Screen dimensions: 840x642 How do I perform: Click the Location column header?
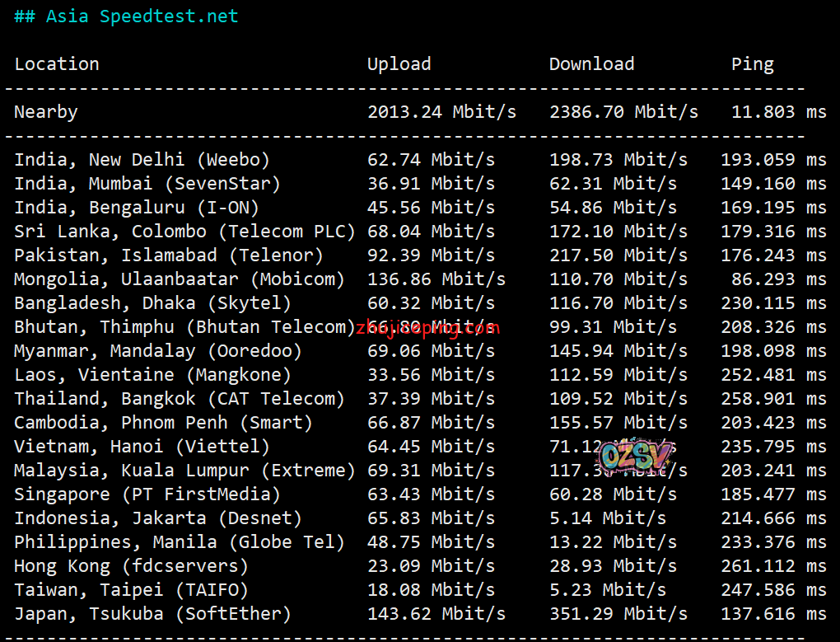coord(57,64)
